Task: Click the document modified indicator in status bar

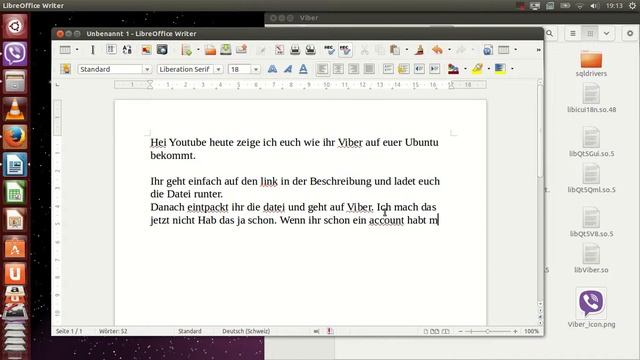Action: (x=330, y=331)
